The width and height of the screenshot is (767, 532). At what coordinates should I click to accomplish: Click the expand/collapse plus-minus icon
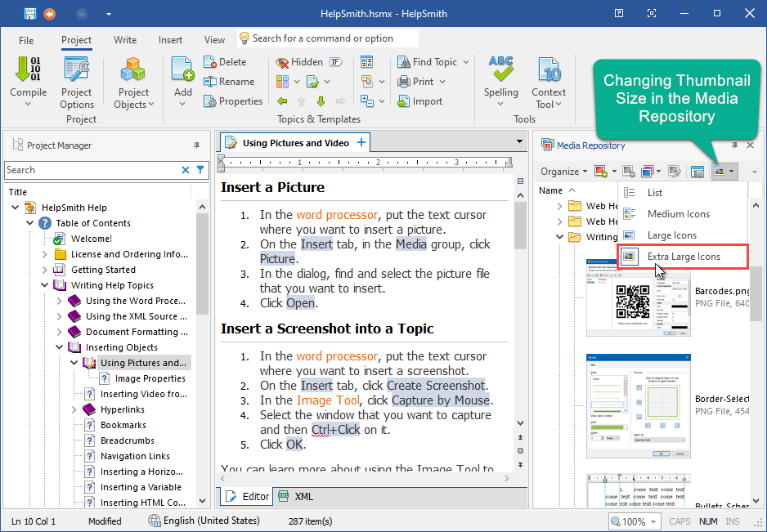point(366,101)
